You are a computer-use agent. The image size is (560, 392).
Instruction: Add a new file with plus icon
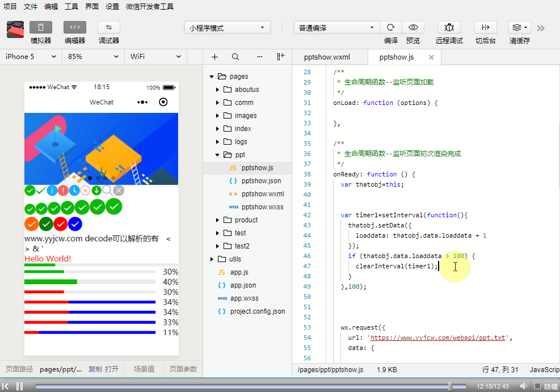214,57
